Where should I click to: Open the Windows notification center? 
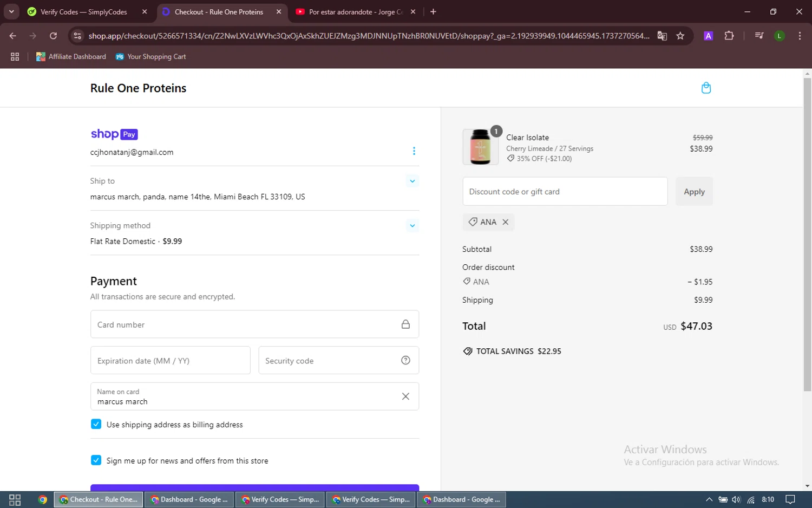pyautogui.click(x=790, y=499)
